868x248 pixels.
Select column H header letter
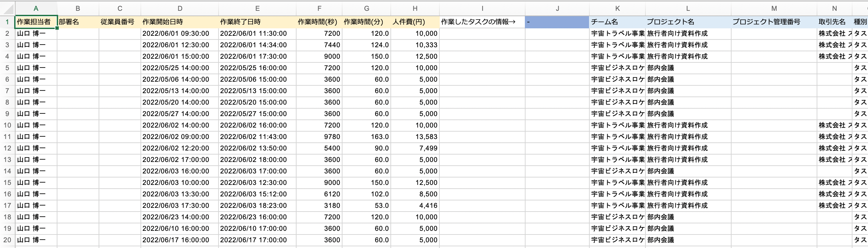(415, 8)
